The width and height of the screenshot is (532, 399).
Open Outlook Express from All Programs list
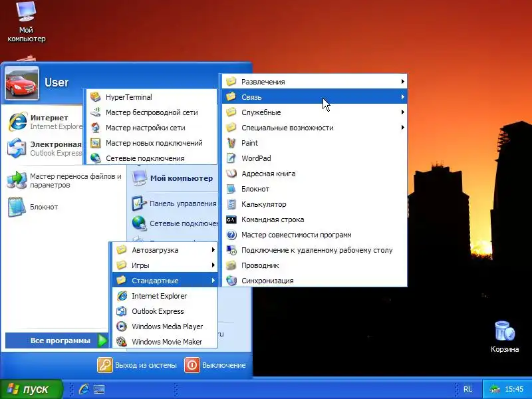coord(165,311)
